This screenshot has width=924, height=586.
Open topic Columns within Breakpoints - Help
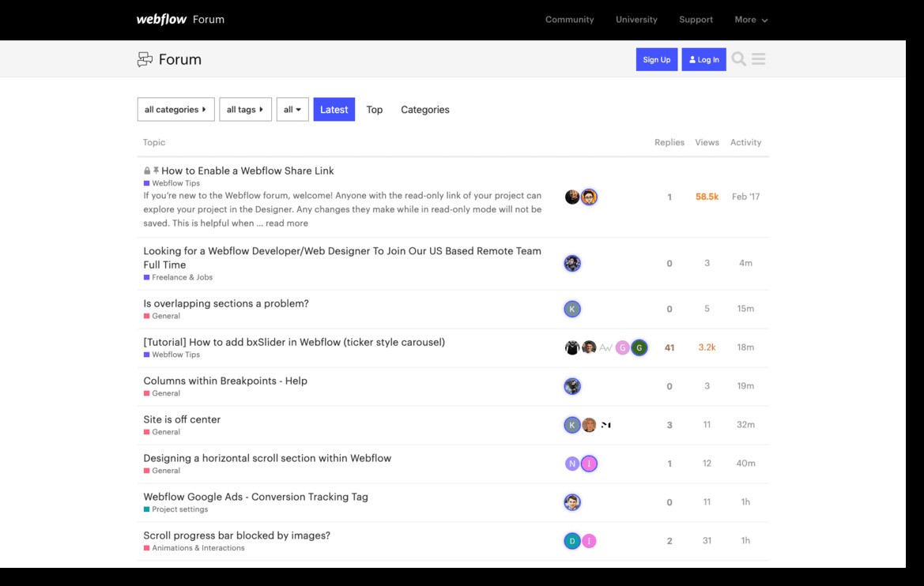point(225,381)
